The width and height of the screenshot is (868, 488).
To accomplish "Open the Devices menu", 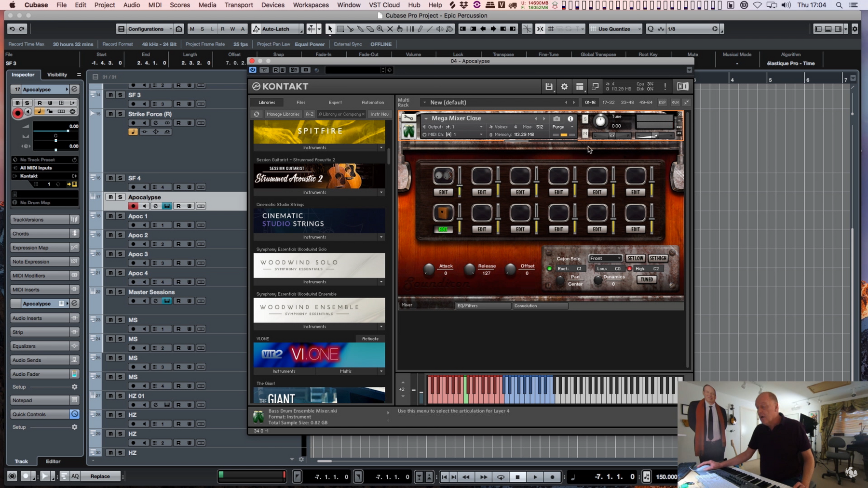I will click(272, 5).
